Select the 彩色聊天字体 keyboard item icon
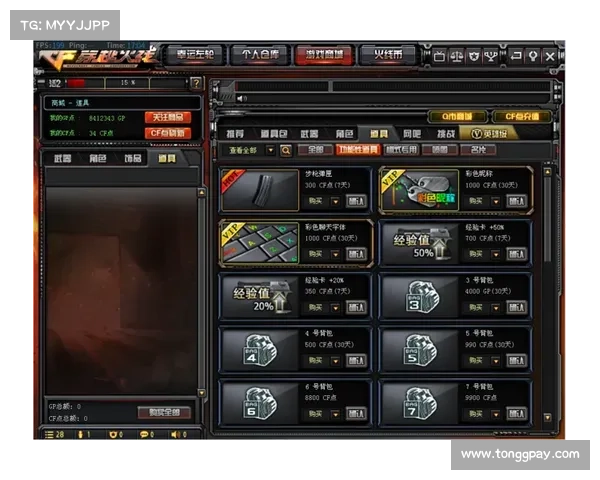The height and width of the screenshot is (480, 600). click(259, 243)
